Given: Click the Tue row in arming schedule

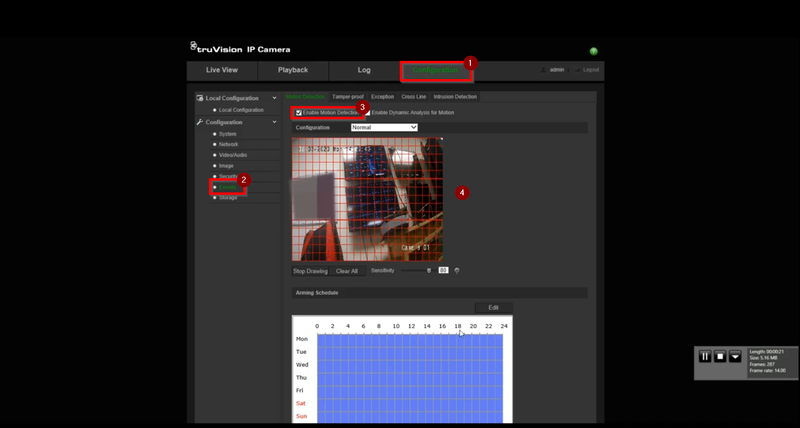Looking at the screenshot, I should tap(410, 352).
